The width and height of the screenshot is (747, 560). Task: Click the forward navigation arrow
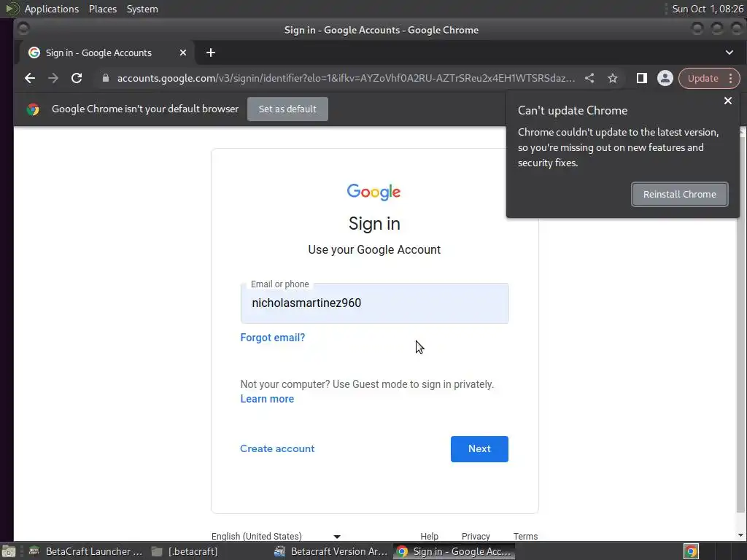coord(53,78)
